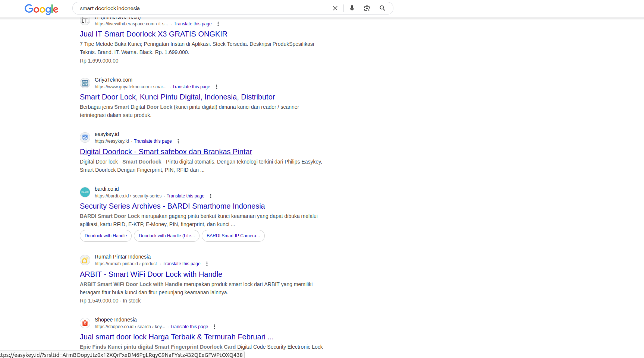Submit search with the magnifier icon
The width and height of the screenshot is (644, 358).
383,8
